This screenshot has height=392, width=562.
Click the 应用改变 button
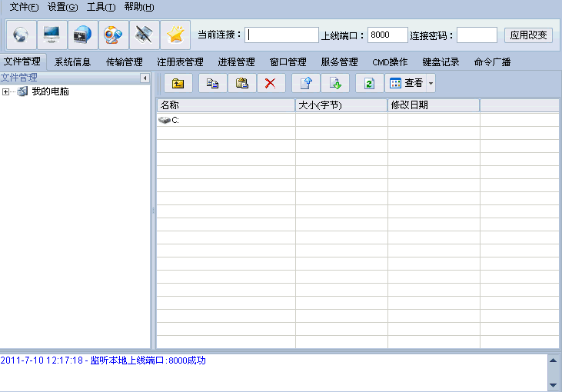coord(528,35)
